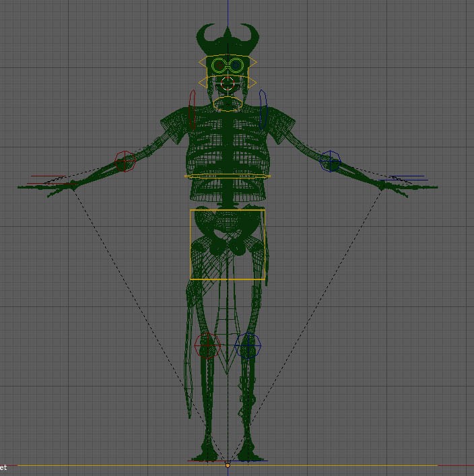Select the yellow chest bar control

(228, 177)
